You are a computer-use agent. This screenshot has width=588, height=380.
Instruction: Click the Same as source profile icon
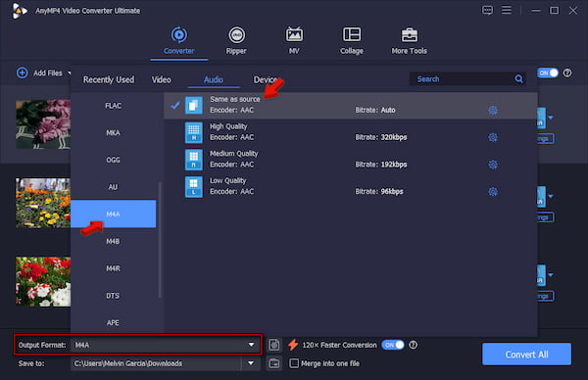point(193,106)
